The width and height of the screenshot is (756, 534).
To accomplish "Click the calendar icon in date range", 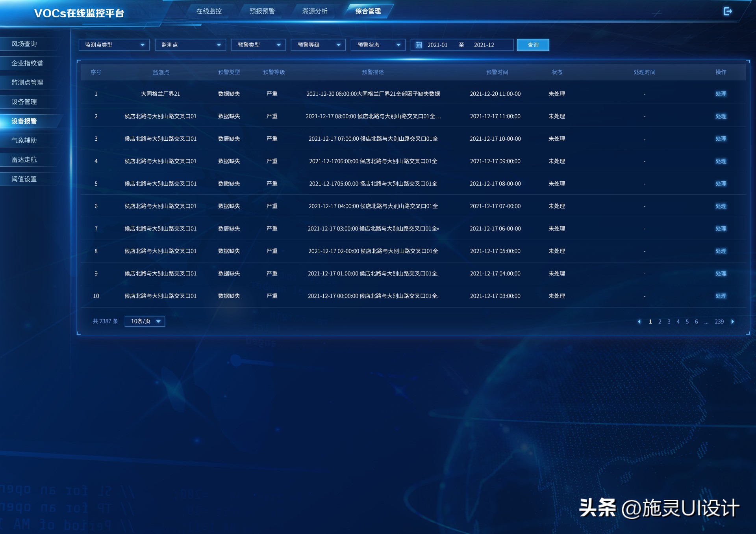I will (419, 45).
